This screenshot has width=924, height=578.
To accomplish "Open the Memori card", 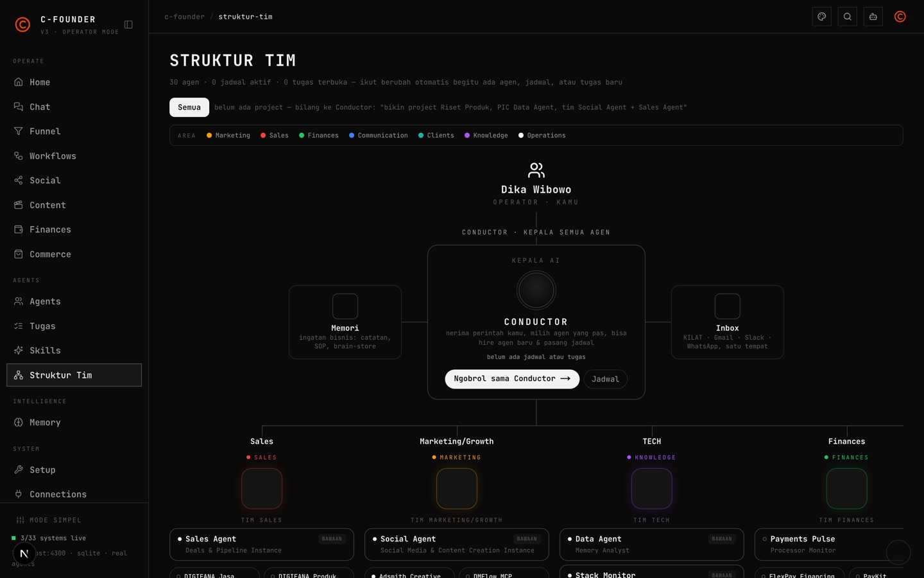I will pos(345,322).
